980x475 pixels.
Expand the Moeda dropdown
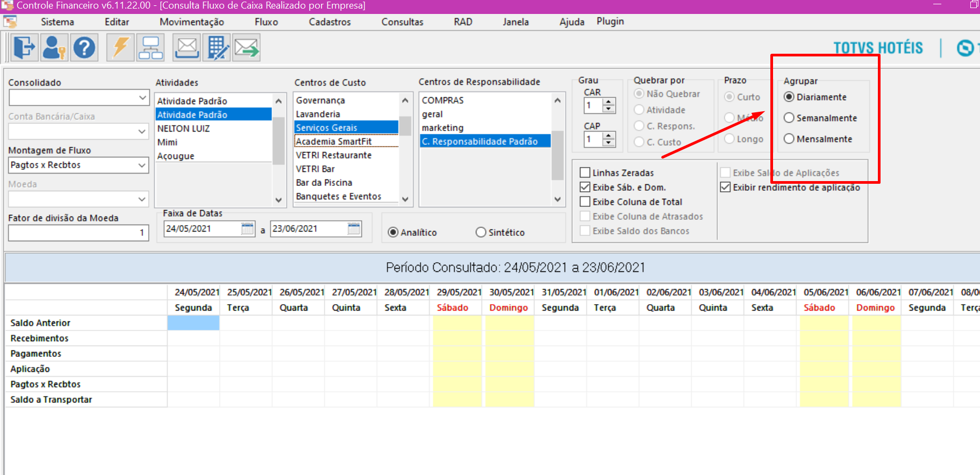pyautogui.click(x=142, y=199)
